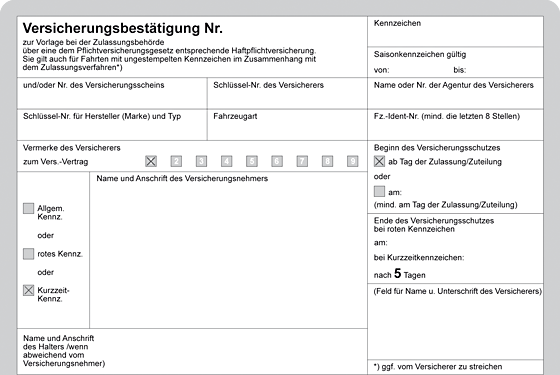Check box number 7 in Vermerke row

point(302,161)
